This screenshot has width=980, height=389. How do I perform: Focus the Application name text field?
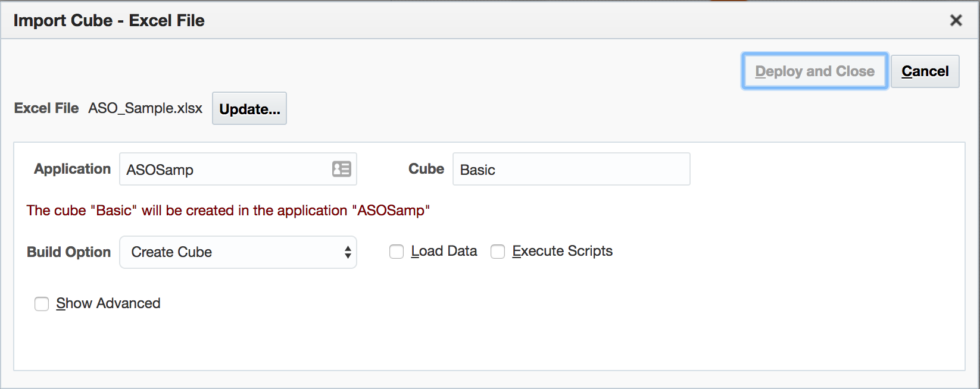click(226, 170)
